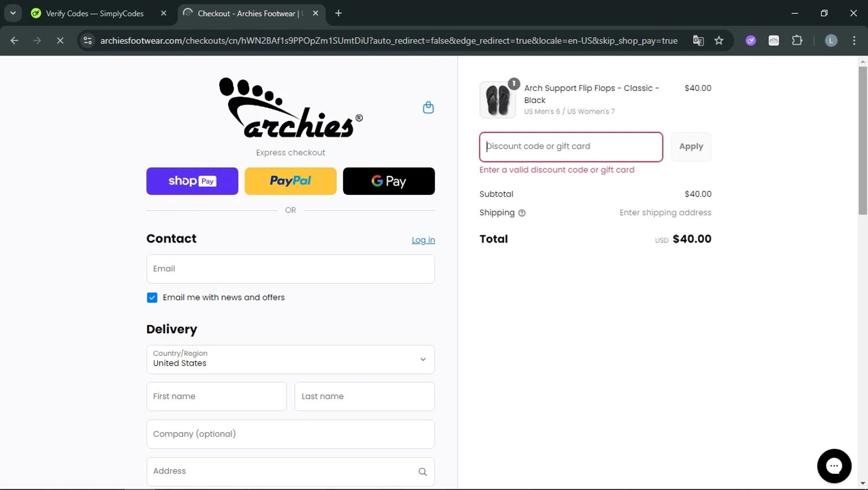Click the 'Enter a valid discount code' error
This screenshot has width=868, height=490.
pos(557,170)
